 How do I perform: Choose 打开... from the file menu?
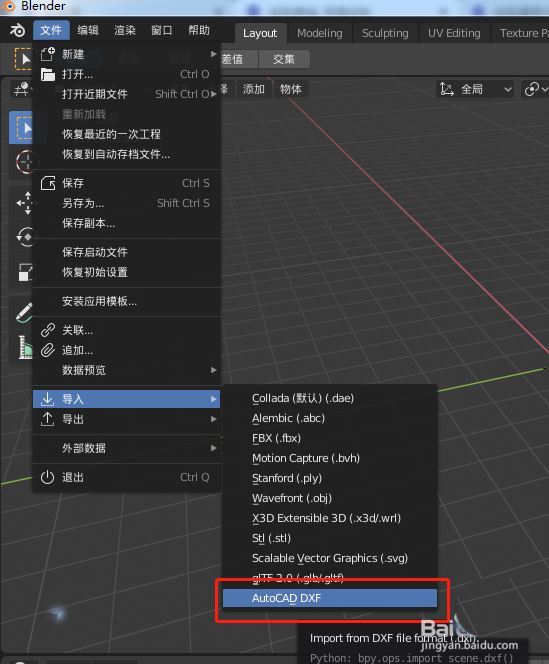coord(127,74)
